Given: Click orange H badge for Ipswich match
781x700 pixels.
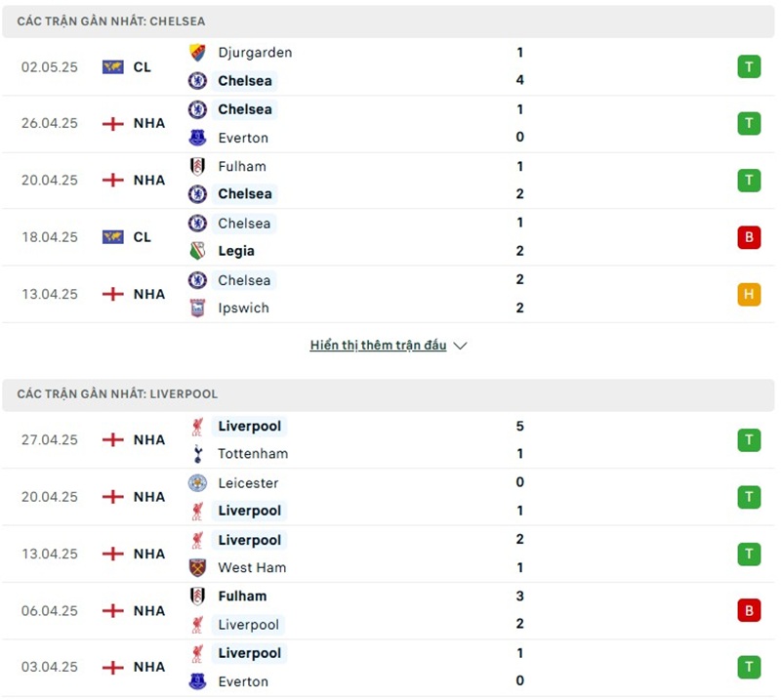Looking at the screenshot, I should coord(749,294).
